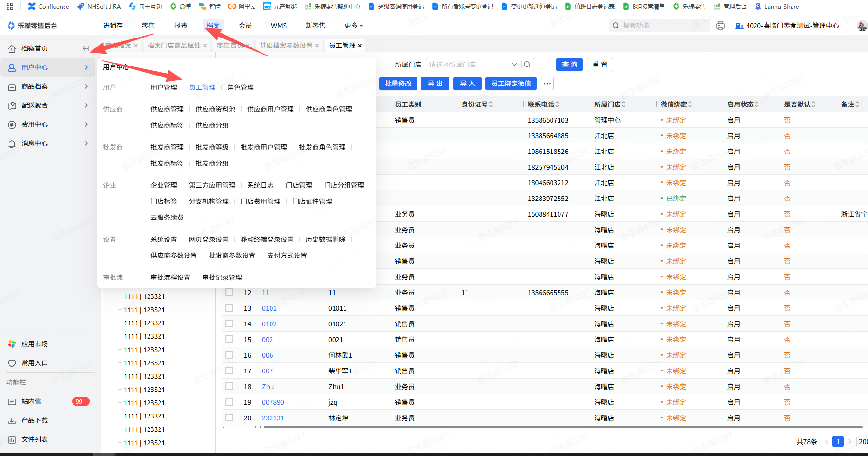Switch to 报表 top menu
868x456 pixels.
pos(181,26)
